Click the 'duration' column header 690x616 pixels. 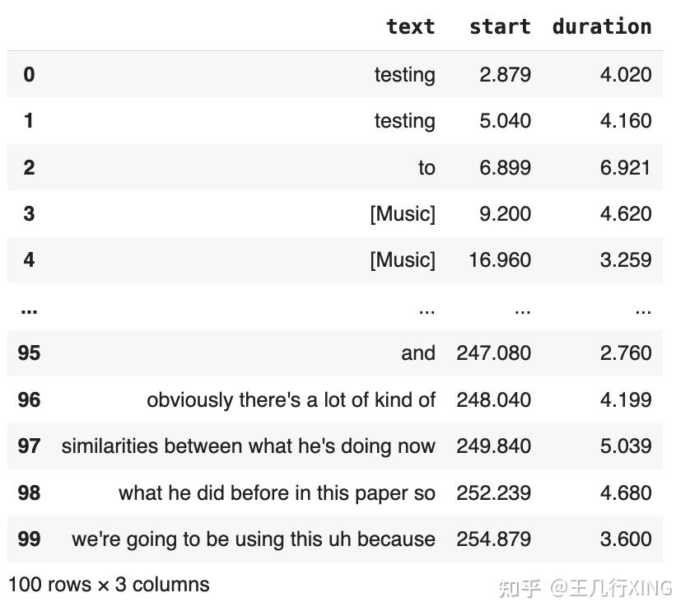[602, 26]
